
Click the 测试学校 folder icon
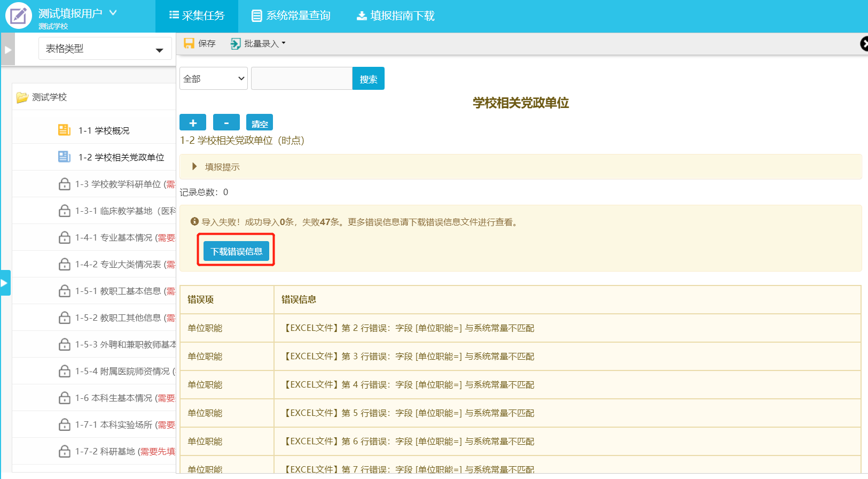point(22,97)
